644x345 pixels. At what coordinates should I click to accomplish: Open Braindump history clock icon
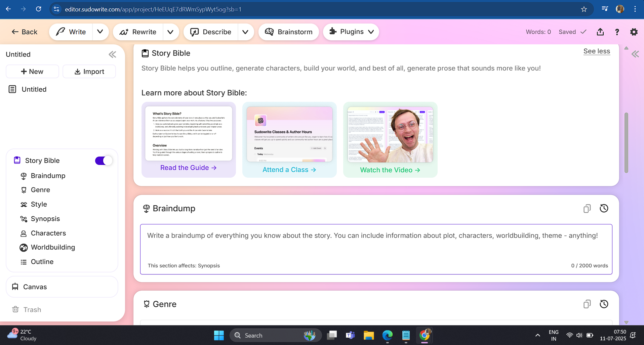[x=604, y=209]
